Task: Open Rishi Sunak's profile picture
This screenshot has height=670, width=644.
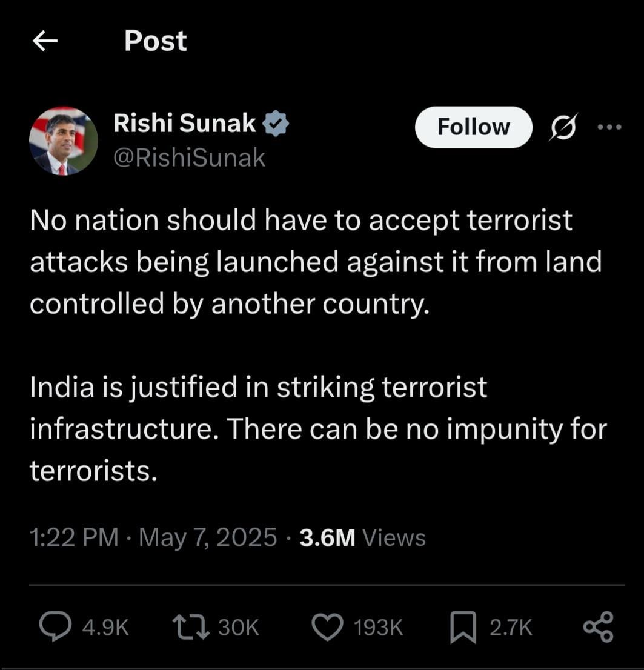Action: [x=63, y=141]
